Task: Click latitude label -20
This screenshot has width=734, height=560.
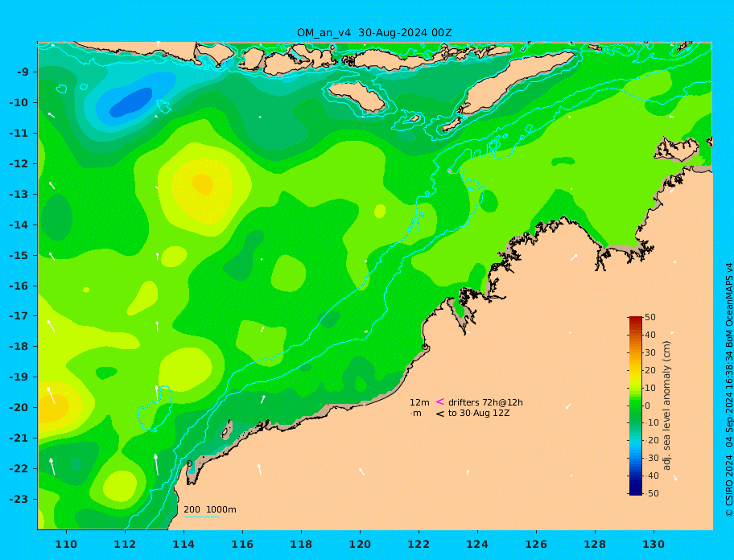Action: 19,407
